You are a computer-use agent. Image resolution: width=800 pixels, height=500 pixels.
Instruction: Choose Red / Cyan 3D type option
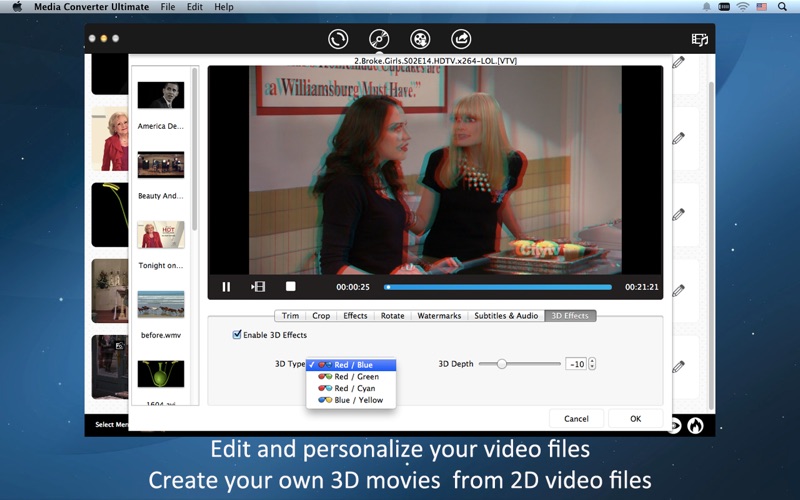pos(351,388)
